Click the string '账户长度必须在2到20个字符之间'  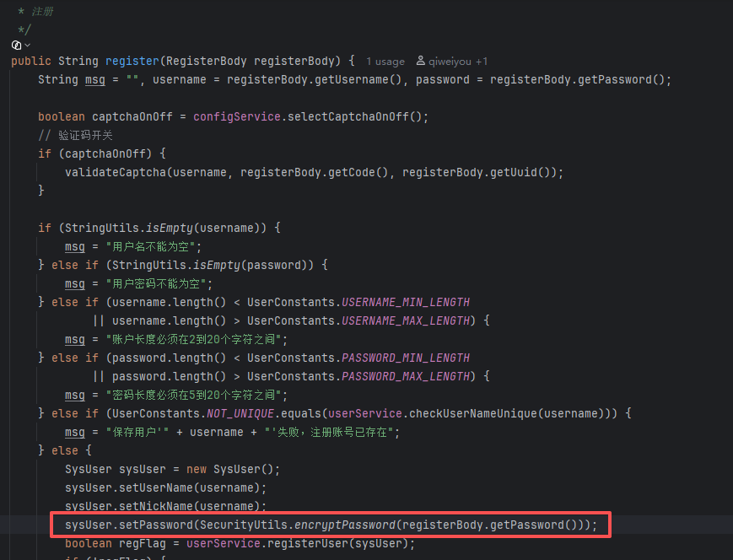click(x=193, y=339)
